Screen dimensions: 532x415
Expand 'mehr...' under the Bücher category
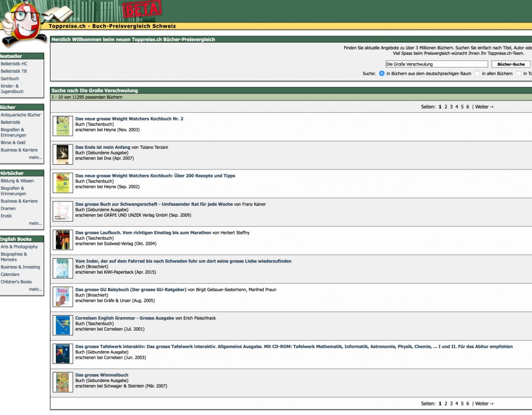[35, 157]
